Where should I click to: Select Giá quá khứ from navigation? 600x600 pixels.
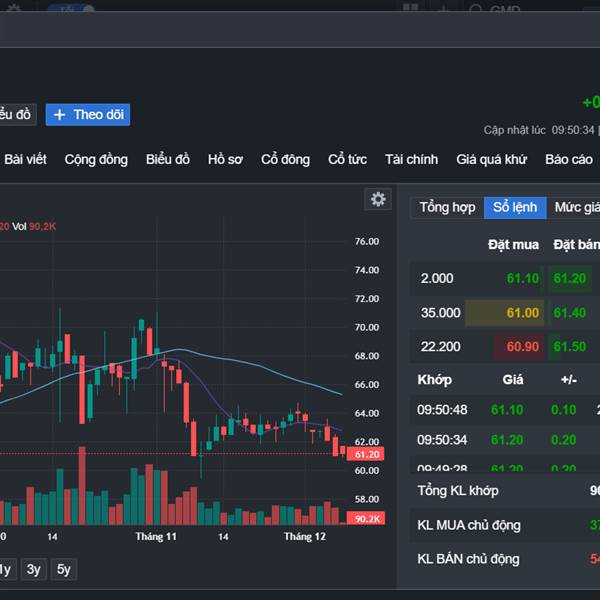(491, 159)
